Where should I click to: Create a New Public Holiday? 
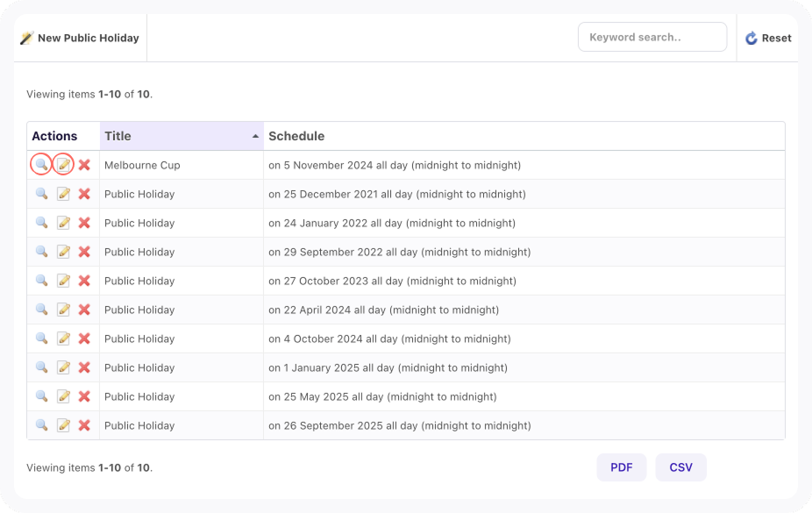pos(80,38)
